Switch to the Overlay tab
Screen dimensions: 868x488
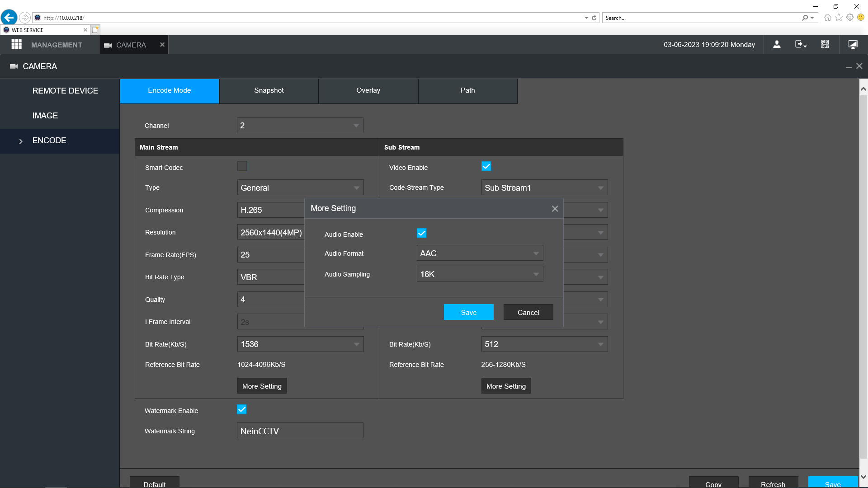coord(368,91)
